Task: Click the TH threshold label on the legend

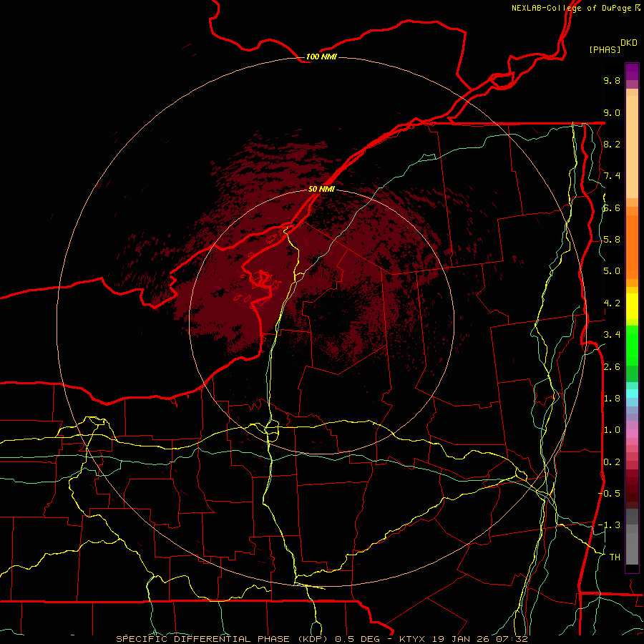Action: [x=615, y=557]
